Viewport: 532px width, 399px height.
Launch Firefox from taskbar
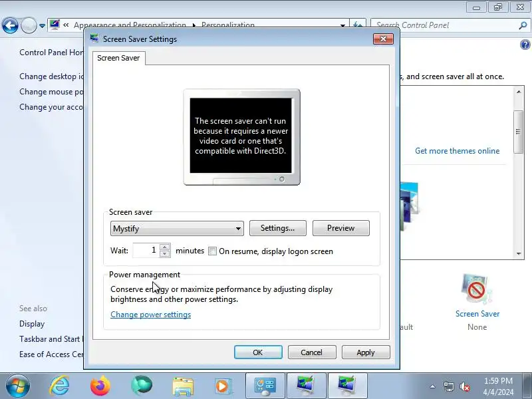[x=100, y=386]
